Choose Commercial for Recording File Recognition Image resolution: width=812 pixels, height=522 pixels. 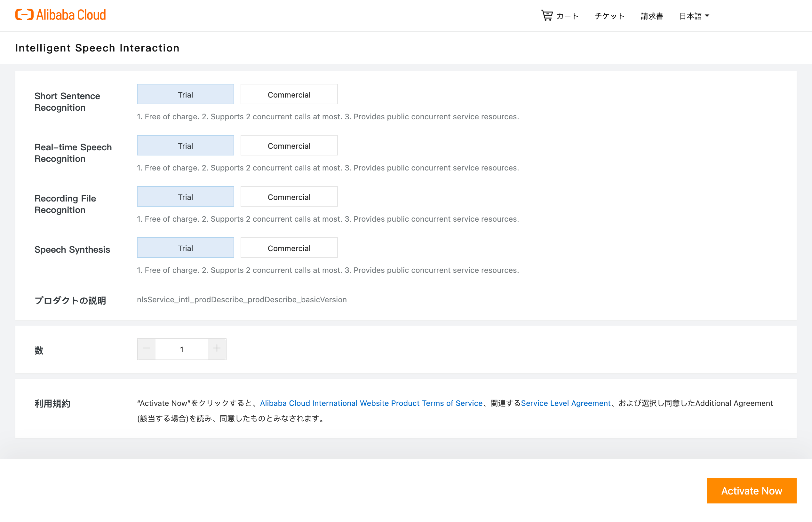[289, 197]
